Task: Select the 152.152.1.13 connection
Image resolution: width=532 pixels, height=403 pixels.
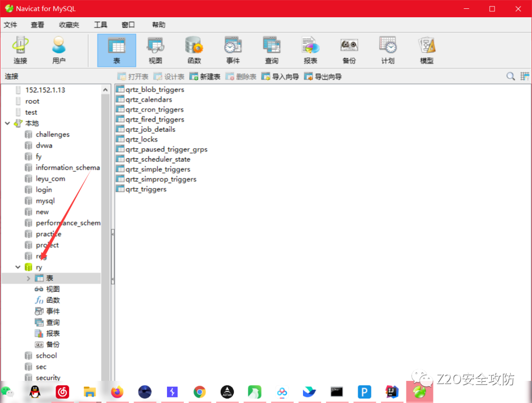Action: click(45, 90)
